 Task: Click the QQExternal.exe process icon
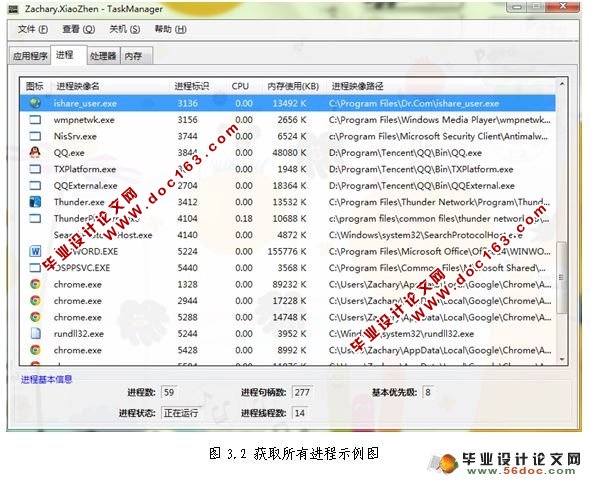pyautogui.click(x=35, y=185)
